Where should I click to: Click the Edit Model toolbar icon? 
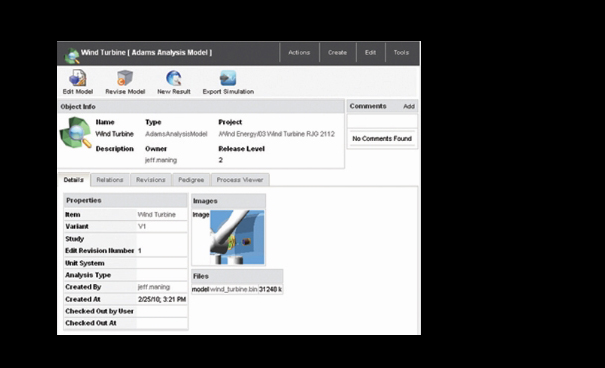(78, 78)
